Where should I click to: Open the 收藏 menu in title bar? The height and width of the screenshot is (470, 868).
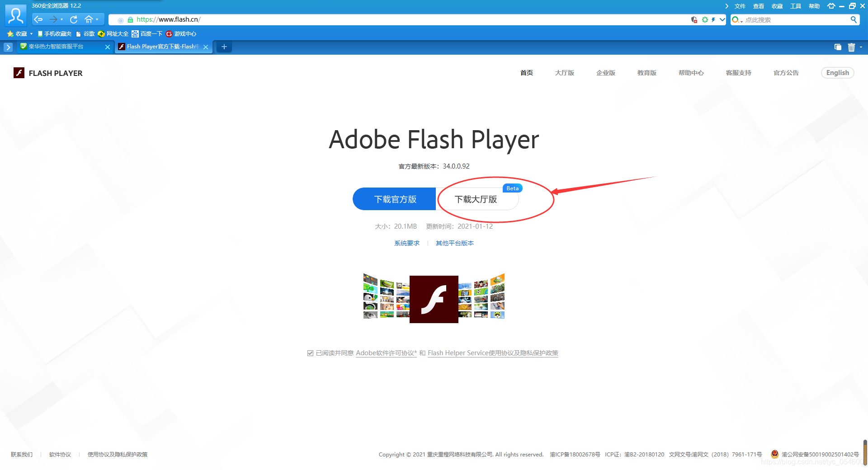[x=777, y=6]
